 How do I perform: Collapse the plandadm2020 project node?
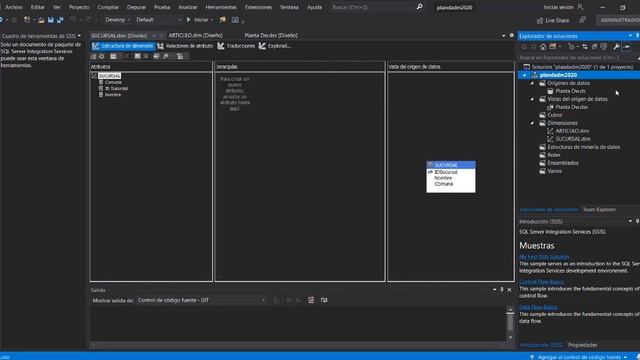524,75
